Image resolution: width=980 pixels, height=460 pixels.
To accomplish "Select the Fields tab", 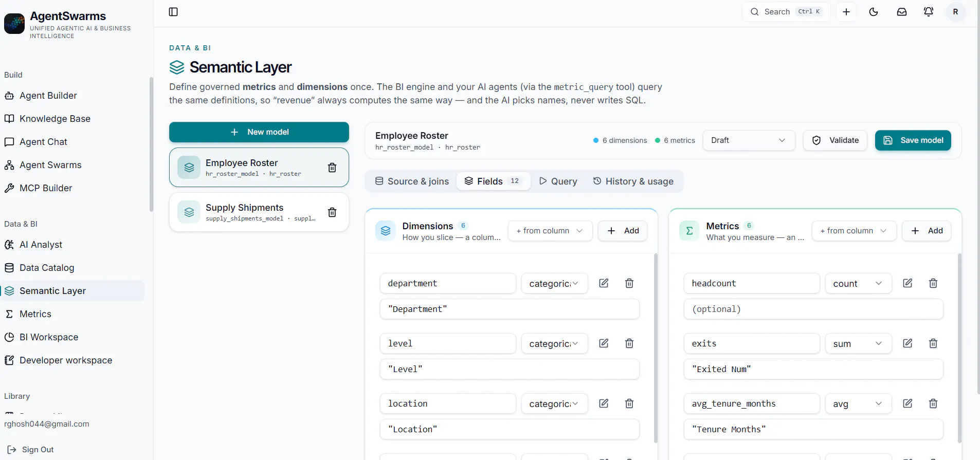I will point(494,181).
